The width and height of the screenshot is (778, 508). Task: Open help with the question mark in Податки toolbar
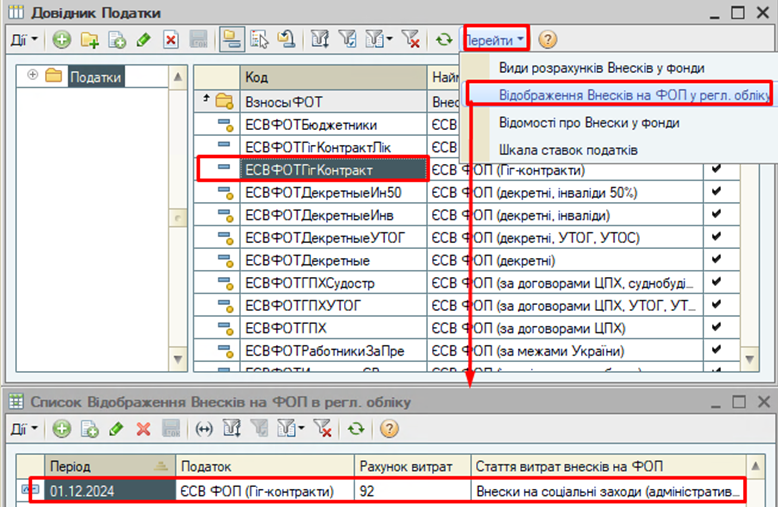coord(548,41)
